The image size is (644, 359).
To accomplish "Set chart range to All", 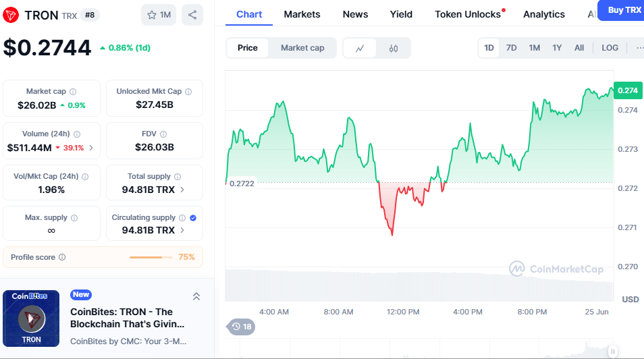I will (x=579, y=48).
